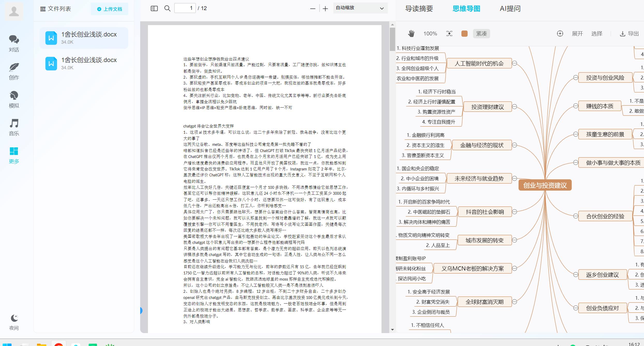Viewport: 644px width, 346px height.
Task: Zoom in the document with plus
Action: tap(325, 9)
